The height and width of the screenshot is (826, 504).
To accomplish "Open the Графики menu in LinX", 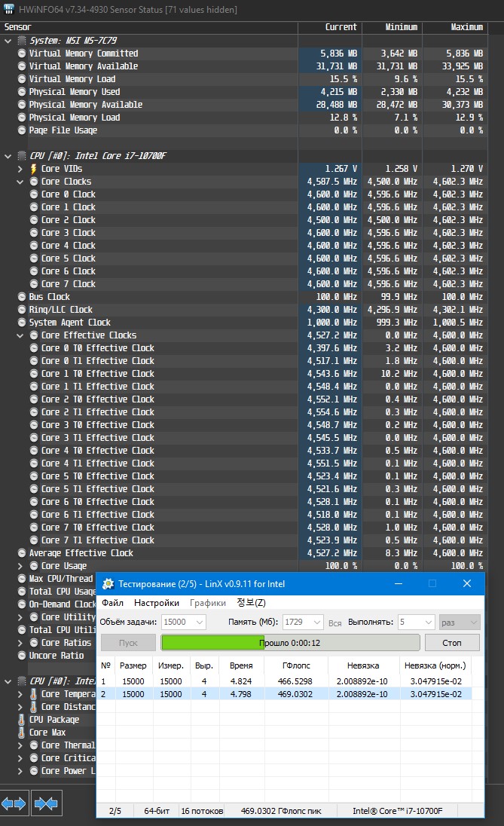I will pyautogui.click(x=207, y=603).
